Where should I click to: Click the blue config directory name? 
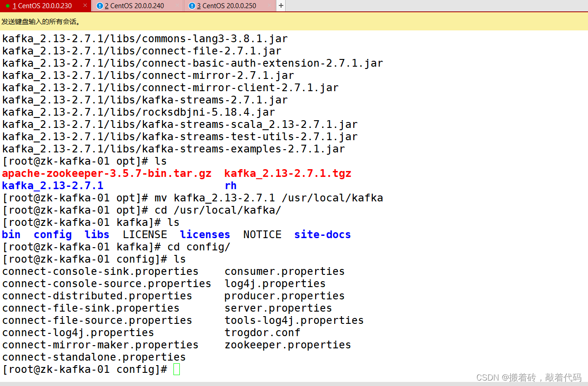[53, 235]
